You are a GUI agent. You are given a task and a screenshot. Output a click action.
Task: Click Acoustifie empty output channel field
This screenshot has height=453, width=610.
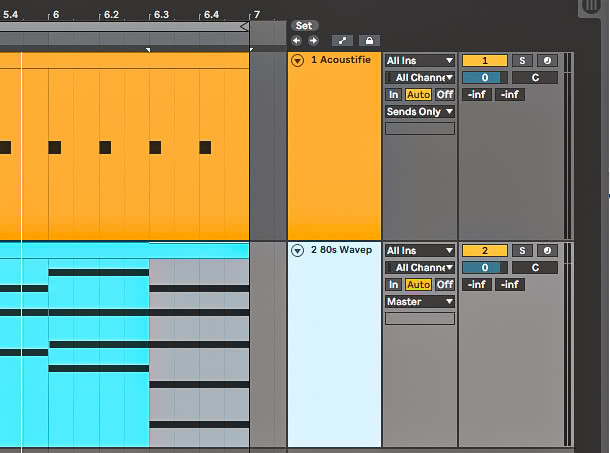(420, 129)
